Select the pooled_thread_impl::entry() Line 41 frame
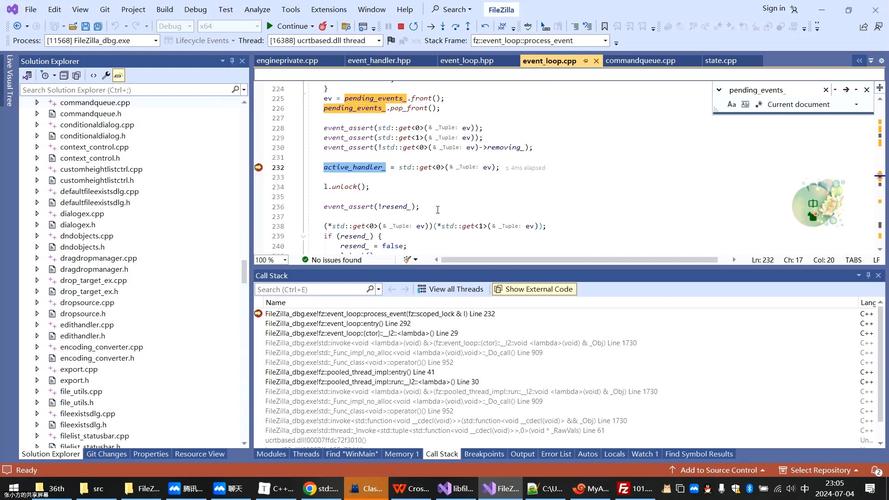Screen dimensions: 889x500 tap(350, 372)
